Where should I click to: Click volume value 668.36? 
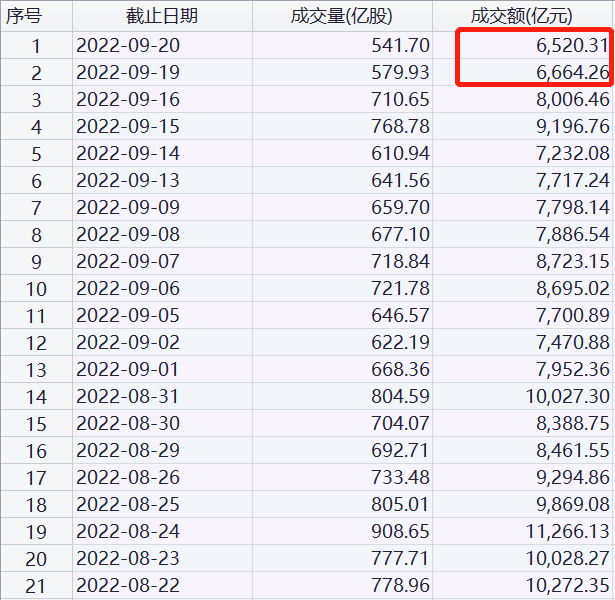[400, 369]
